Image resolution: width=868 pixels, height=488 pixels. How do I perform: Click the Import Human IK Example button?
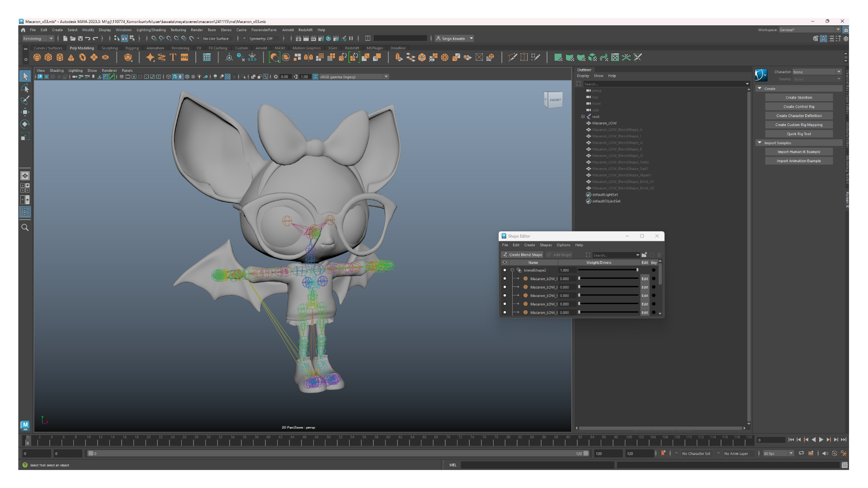coord(799,152)
